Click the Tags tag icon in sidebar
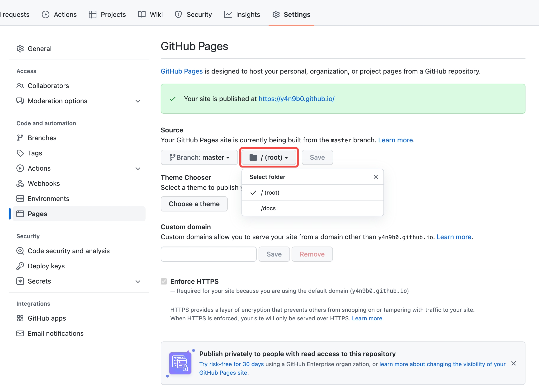The width and height of the screenshot is (539, 392). [x=20, y=153]
